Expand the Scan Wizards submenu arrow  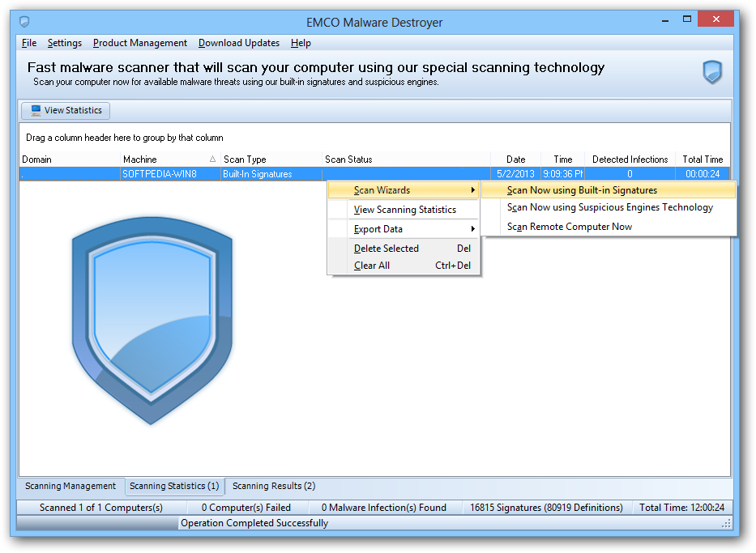tap(473, 190)
